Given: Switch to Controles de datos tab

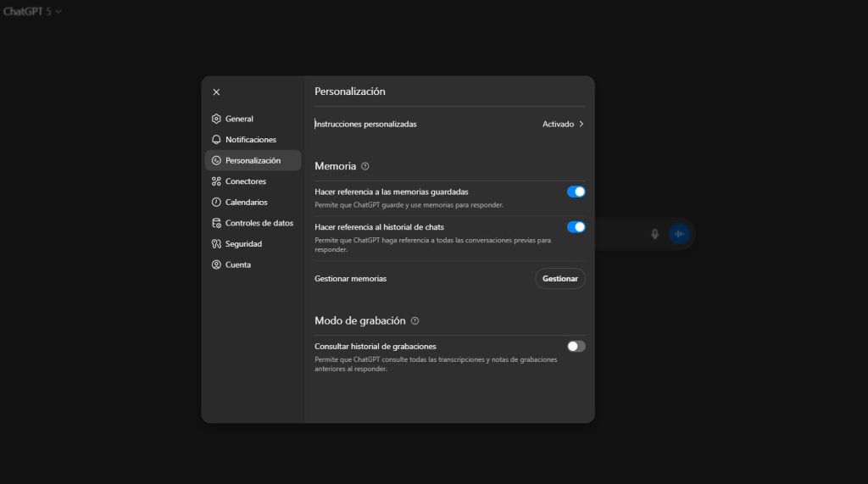Looking at the screenshot, I should (253, 223).
